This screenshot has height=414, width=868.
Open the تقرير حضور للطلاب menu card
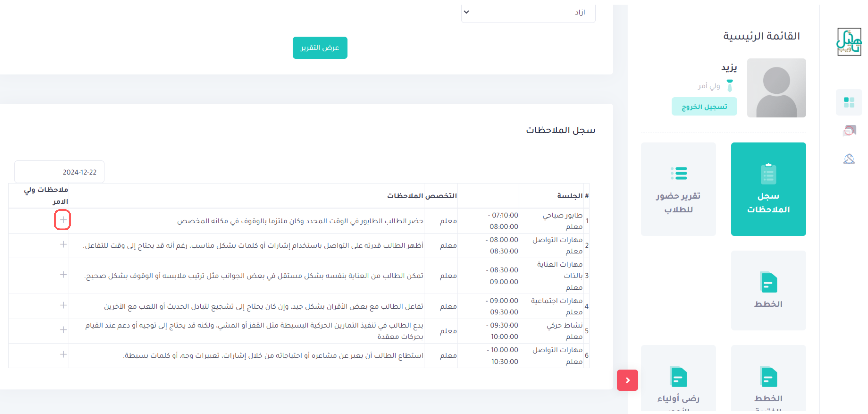678,189
